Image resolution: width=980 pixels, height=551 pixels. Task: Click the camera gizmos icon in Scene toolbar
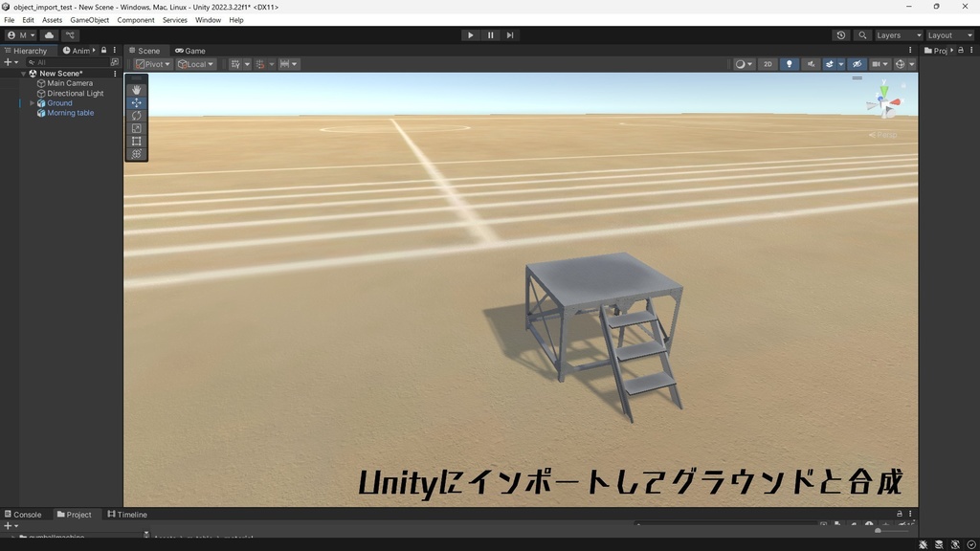click(x=879, y=64)
